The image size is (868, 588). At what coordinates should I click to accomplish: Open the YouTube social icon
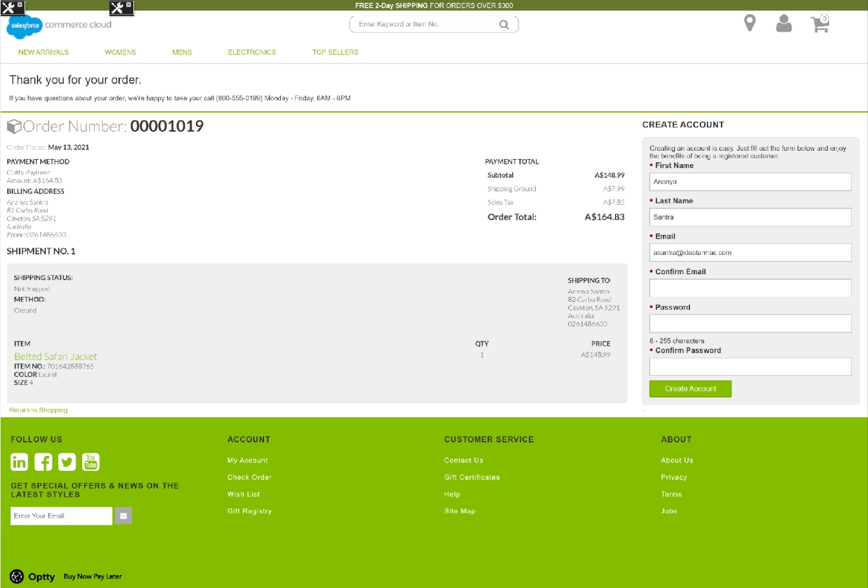[x=91, y=462]
